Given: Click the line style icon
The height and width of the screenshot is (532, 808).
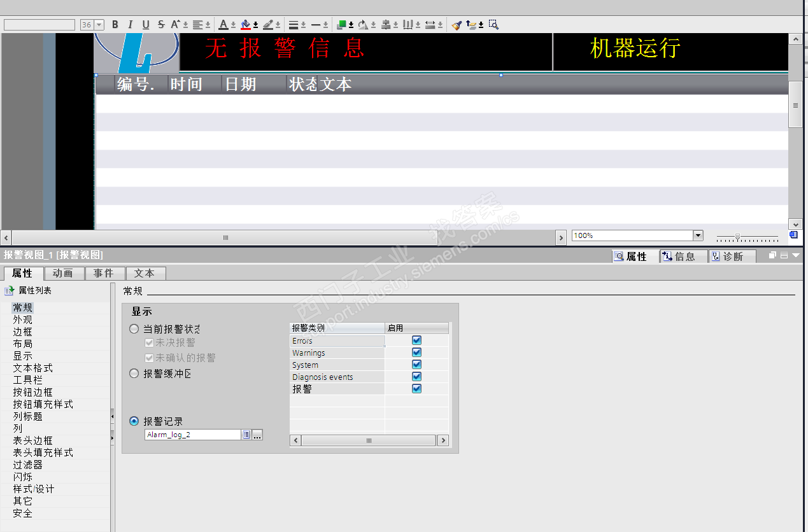Looking at the screenshot, I should [316, 25].
